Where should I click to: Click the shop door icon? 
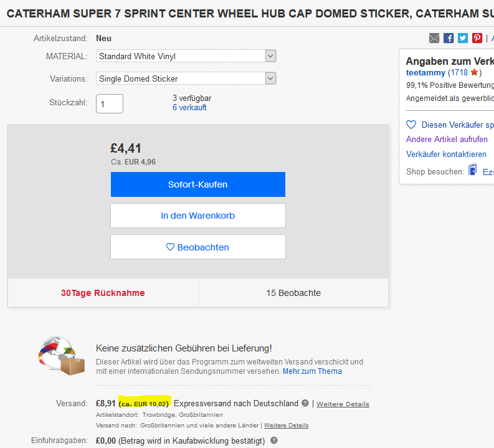[473, 171]
